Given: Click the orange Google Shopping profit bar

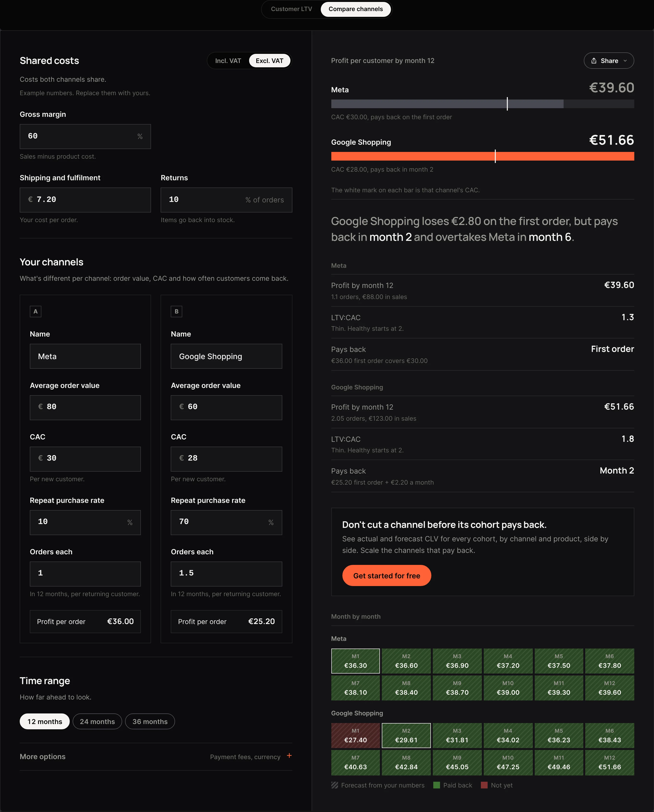Looking at the screenshot, I should (x=483, y=156).
